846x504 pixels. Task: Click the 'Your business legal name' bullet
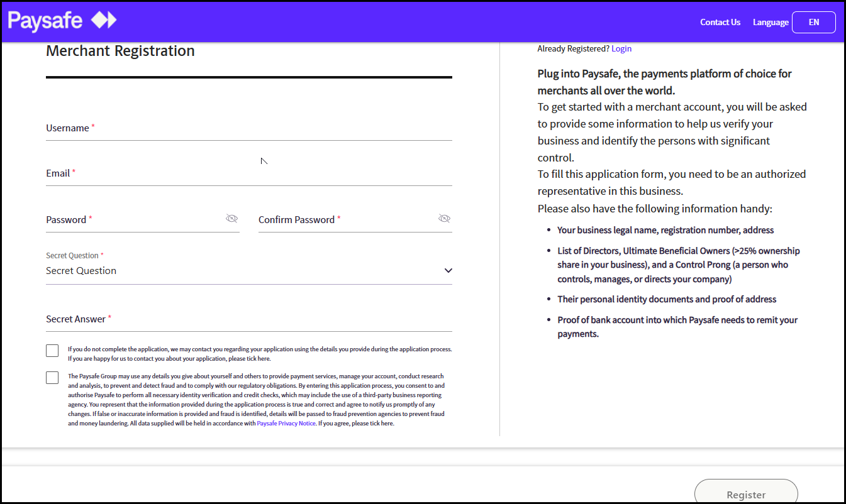pos(665,230)
